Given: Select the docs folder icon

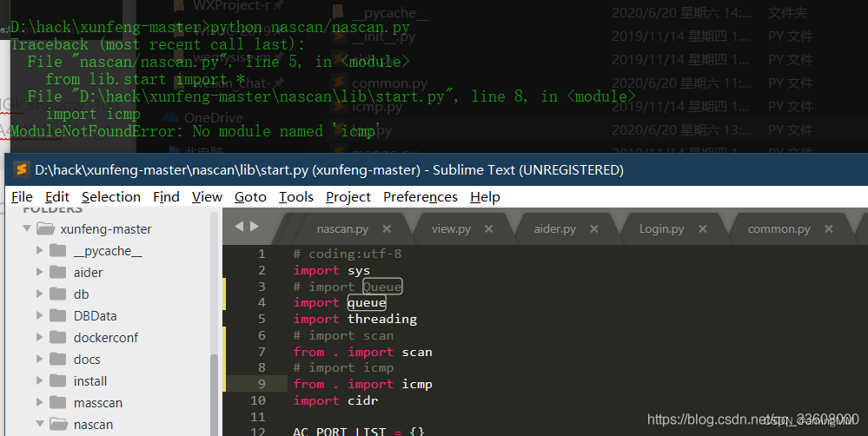Looking at the screenshot, I should point(57,359).
